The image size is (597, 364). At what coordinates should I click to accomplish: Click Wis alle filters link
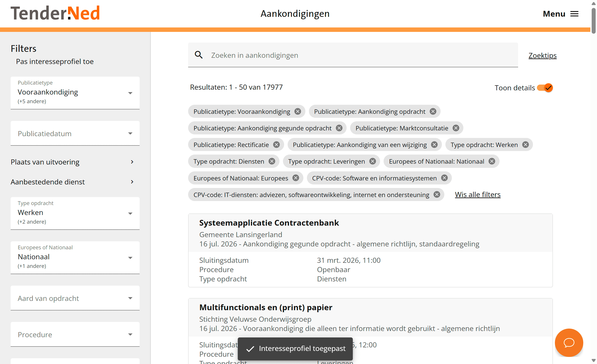coord(478,195)
